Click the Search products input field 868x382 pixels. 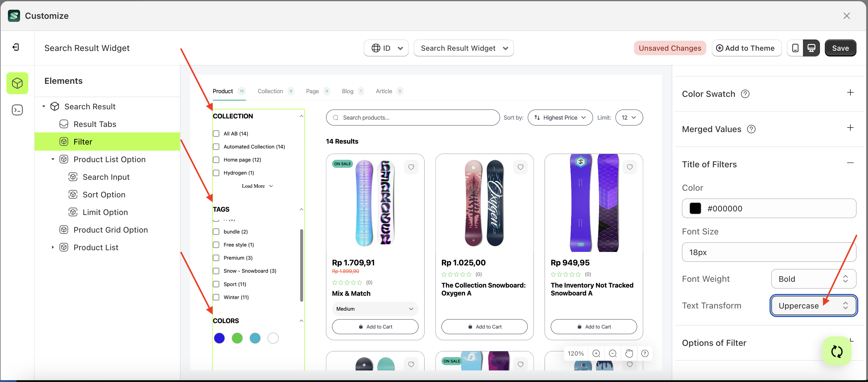[412, 118]
